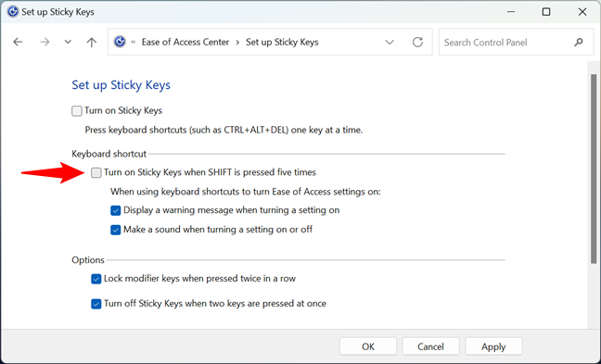The width and height of the screenshot is (601, 364).
Task: Click the separator arrow between breadcrumbs
Action: click(237, 42)
